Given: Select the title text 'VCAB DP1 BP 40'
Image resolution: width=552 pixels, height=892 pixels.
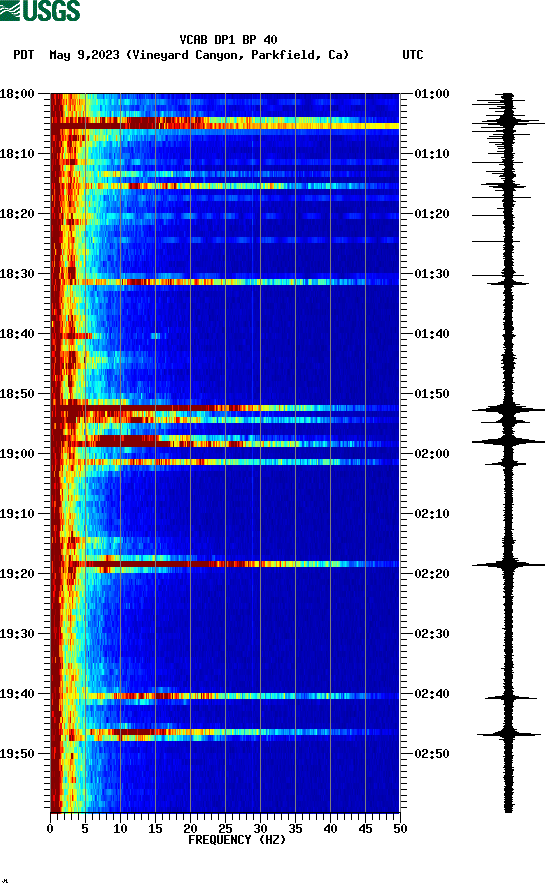Looking at the screenshot, I should coord(228,40).
